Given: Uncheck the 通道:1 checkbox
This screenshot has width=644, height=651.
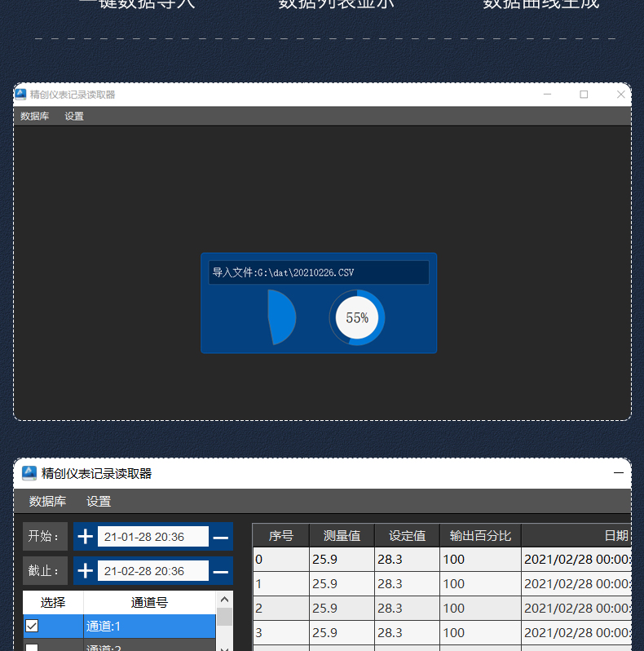Looking at the screenshot, I should [33, 627].
